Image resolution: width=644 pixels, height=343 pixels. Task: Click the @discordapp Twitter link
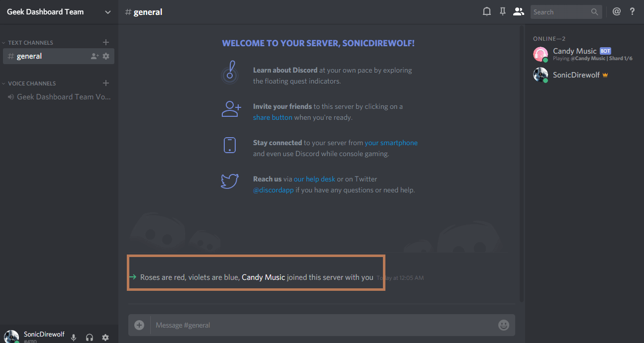tap(274, 189)
